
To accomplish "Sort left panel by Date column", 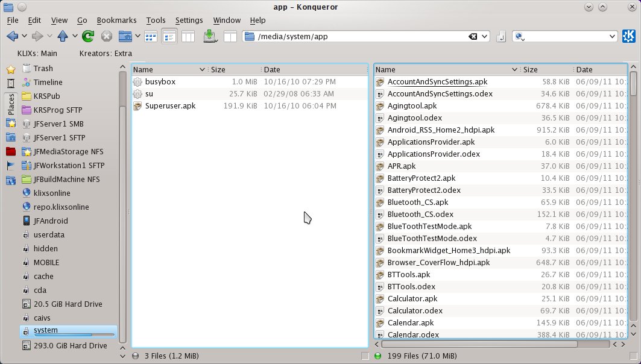I will (314, 70).
